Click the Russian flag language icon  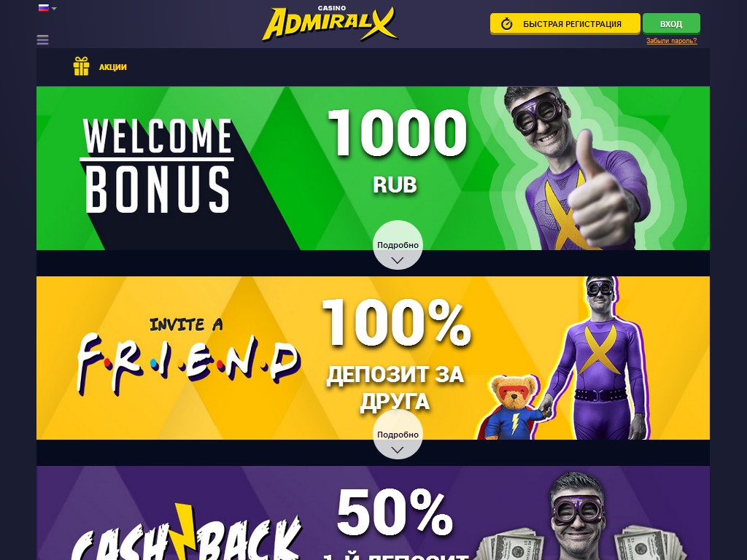(x=43, y=7)
